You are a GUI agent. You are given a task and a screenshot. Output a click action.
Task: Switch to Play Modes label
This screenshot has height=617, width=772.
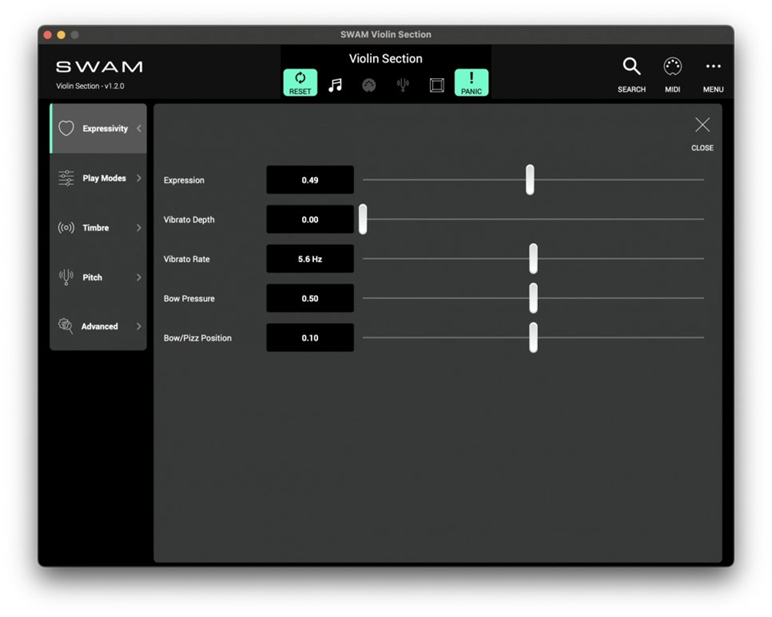104,178
